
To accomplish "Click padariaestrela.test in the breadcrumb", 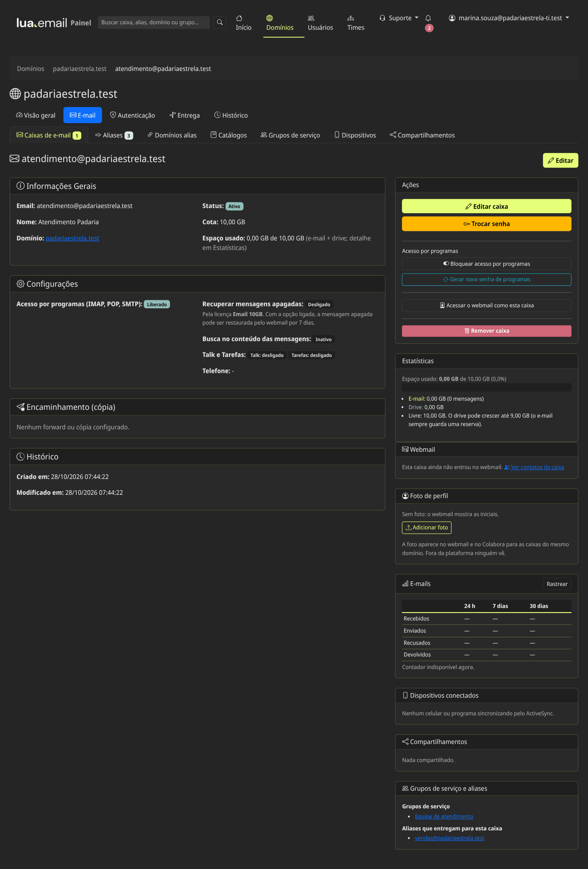I will pyautogui.click(x=80, y=69).
